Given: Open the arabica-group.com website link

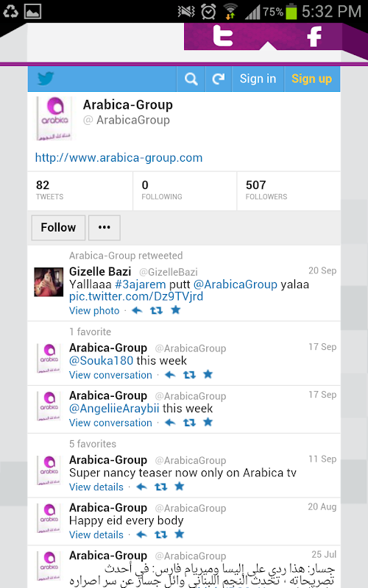Looking at the screenshot, I should pos(118,157).
